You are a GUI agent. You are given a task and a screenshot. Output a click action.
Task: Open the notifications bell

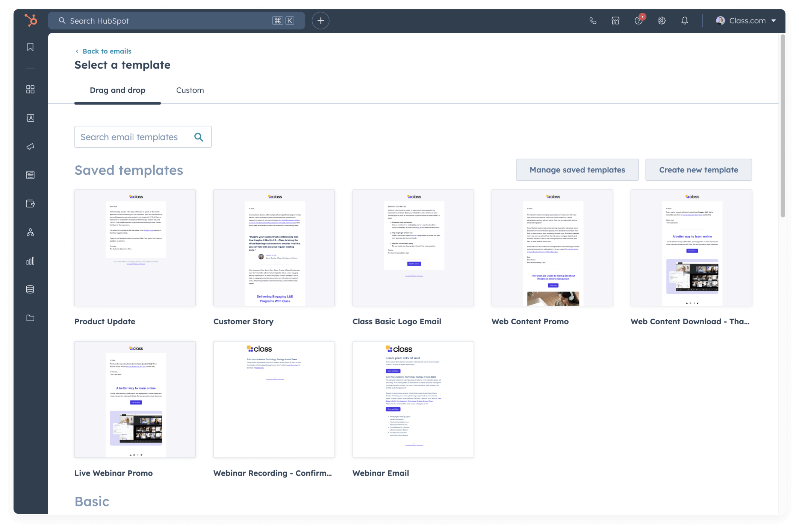tap(684, 21)
